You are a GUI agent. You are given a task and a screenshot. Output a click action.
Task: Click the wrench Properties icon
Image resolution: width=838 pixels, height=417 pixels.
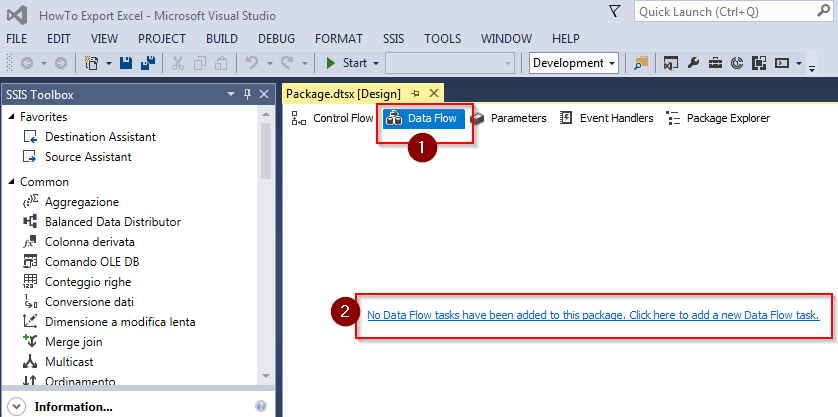coord(693,63)
